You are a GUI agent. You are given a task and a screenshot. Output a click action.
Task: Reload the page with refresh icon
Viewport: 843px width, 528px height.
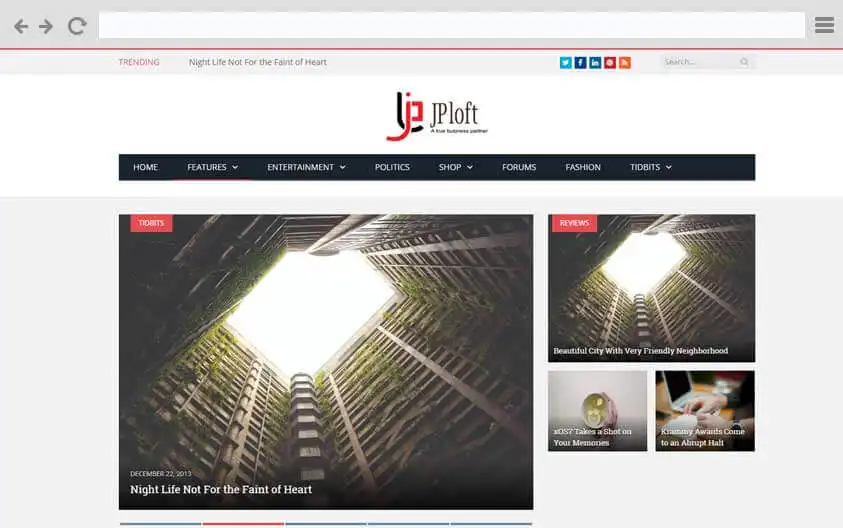(77, 26)
